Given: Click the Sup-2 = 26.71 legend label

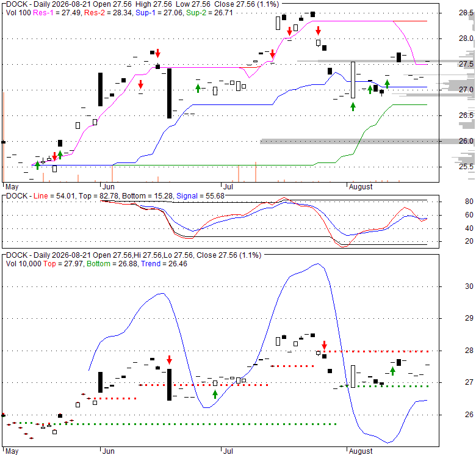Looking at the screenshot, I should 209,13.
